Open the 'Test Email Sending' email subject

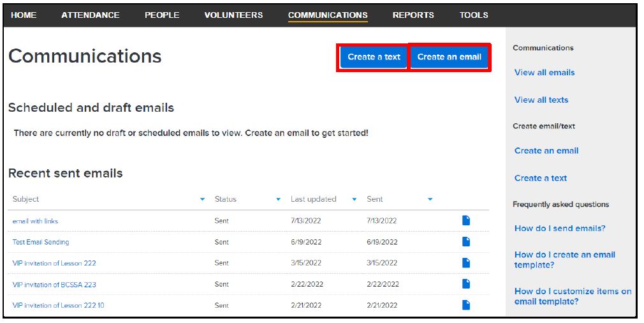click(x=41, y=242)
